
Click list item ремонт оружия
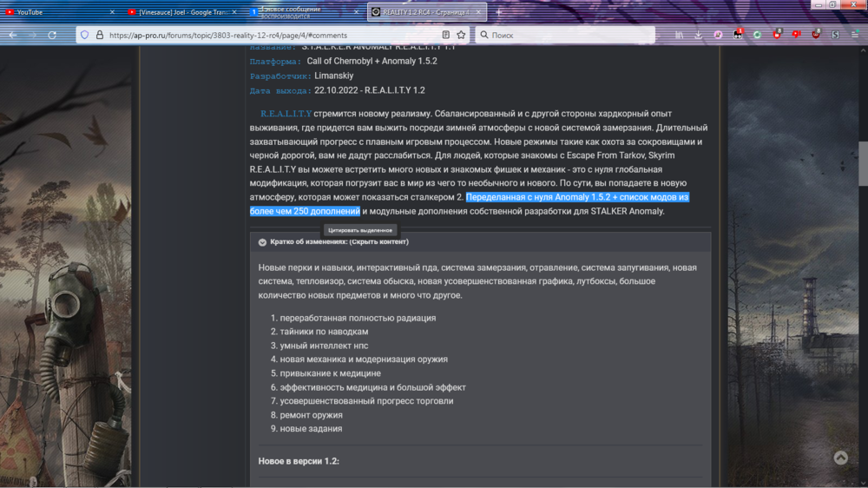(x=311, y=415)
